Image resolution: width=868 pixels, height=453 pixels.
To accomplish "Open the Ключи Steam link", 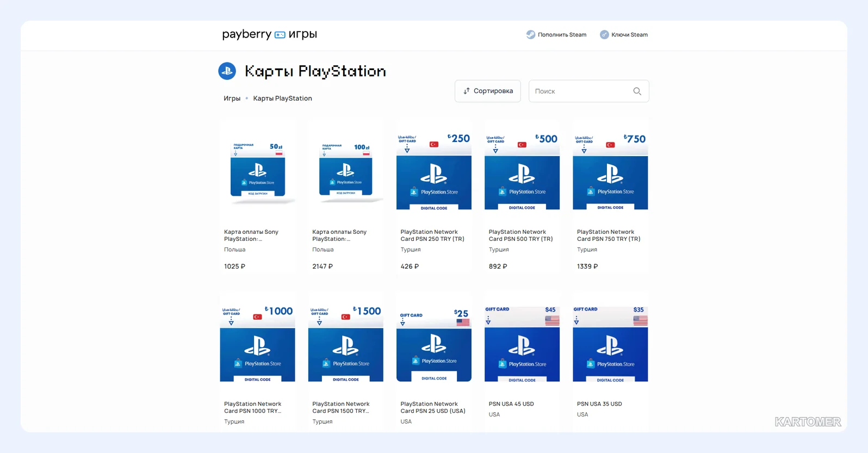I will tap(624, 35).
